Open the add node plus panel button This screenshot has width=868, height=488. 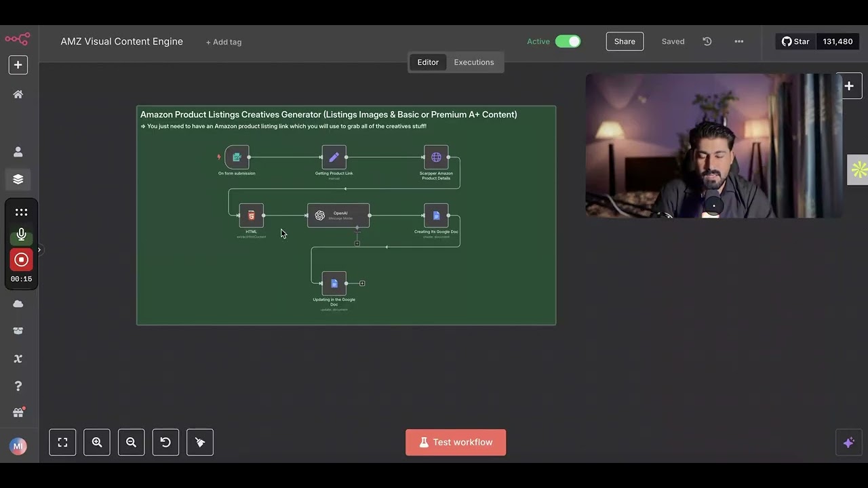[849, 86]
